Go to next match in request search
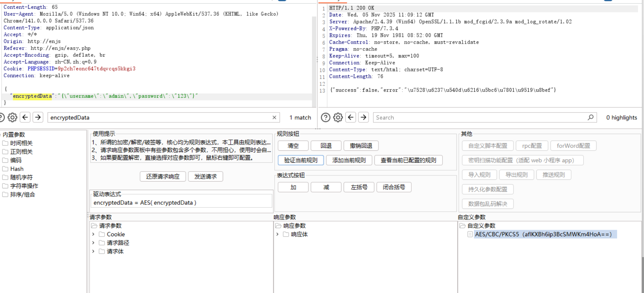Screen dimensions: 644x293 (38, 117)
